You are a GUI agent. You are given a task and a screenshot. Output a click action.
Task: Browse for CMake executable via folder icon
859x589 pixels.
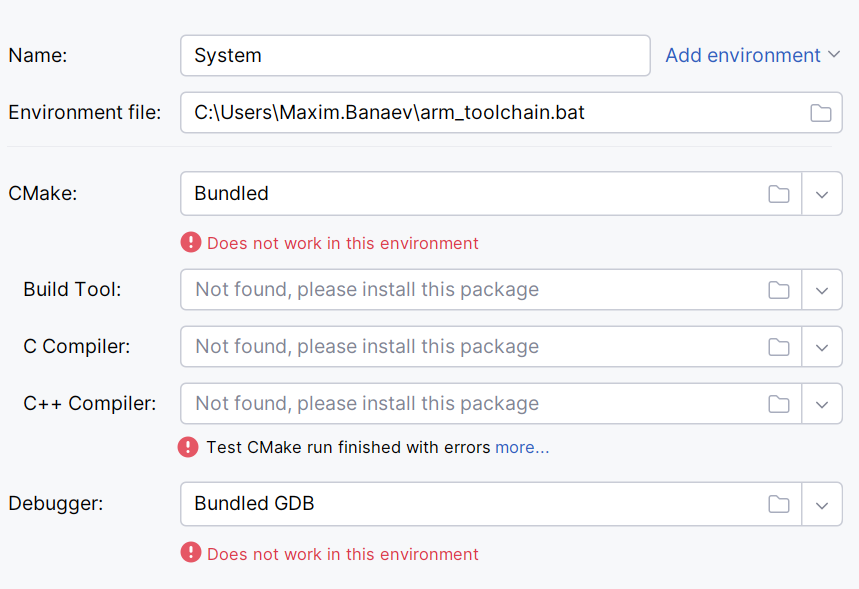[779, 194]
